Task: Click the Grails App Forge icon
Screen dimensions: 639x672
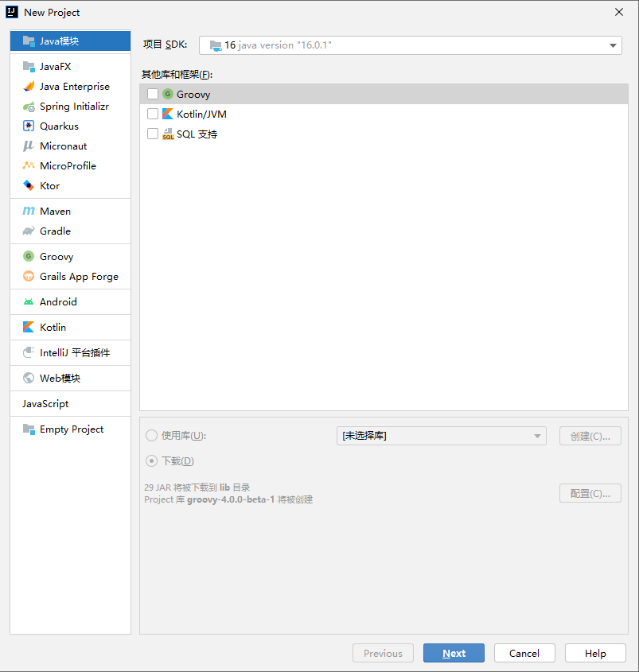Action: [x=29, y=276]
